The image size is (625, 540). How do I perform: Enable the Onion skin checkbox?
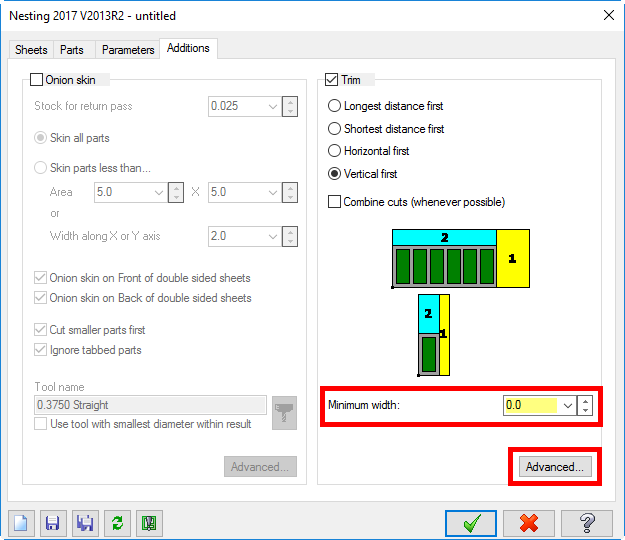37,80
